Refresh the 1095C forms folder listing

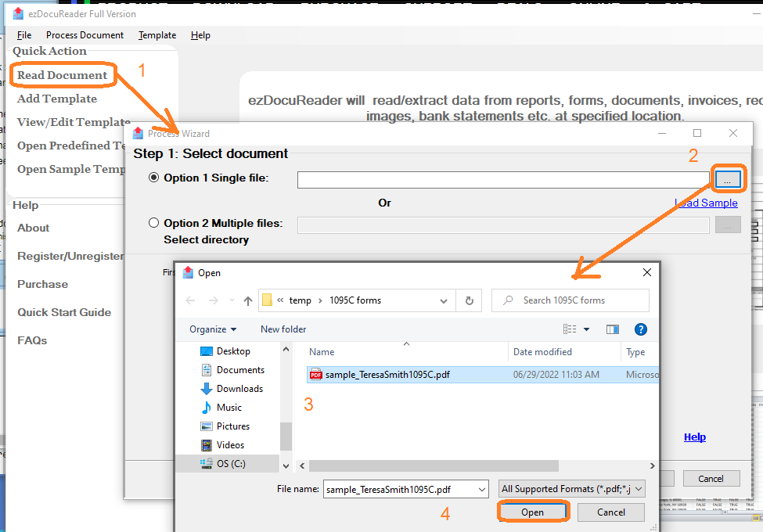click(x=469, y=300)
